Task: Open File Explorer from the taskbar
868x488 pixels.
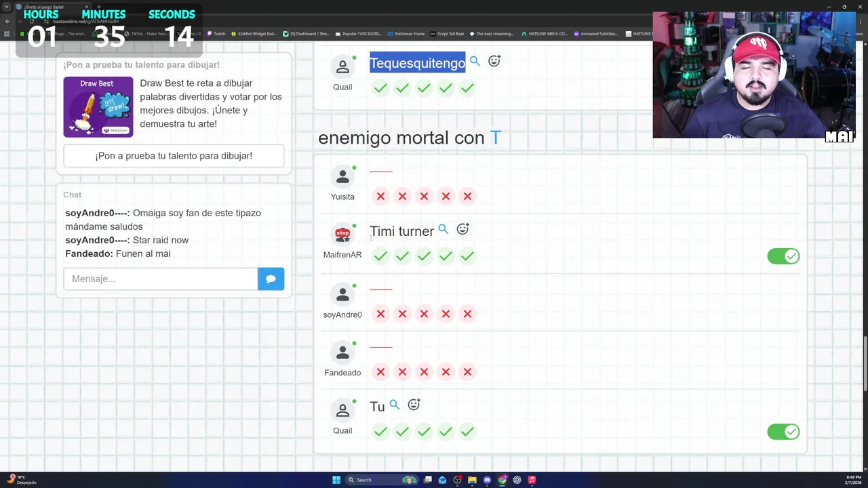Action: pos(472,480)
